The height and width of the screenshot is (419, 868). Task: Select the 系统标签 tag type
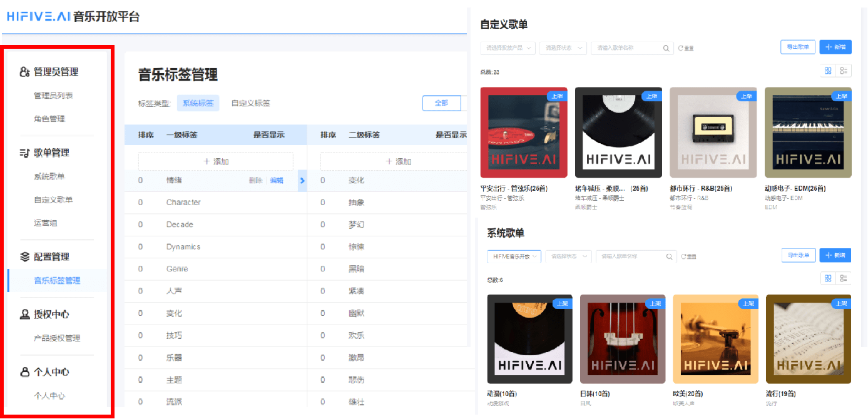(198, 103)
